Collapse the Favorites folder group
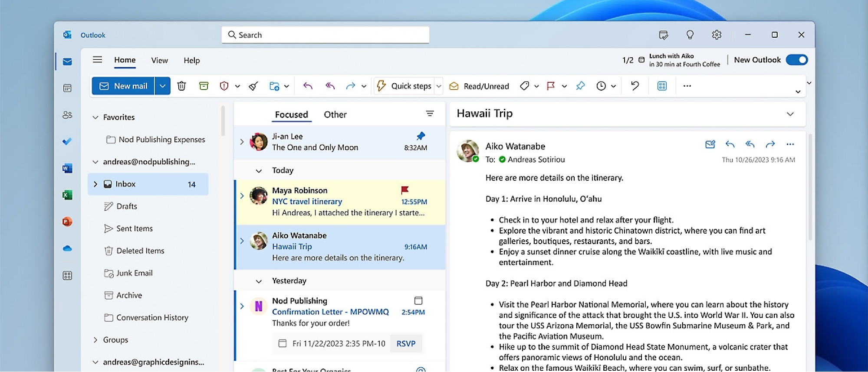The image size is (868, 372). (95, 117)
